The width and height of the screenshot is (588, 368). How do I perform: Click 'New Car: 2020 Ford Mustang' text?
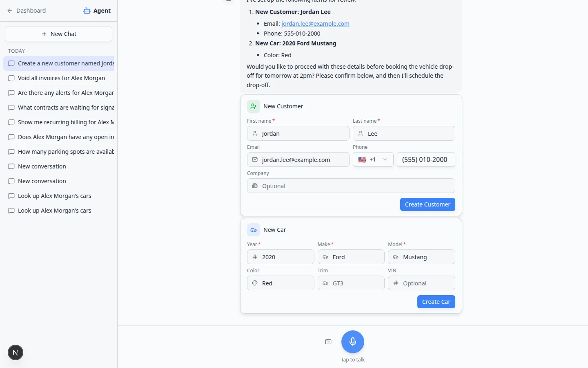pyautogui.click(x=296, y=43)
